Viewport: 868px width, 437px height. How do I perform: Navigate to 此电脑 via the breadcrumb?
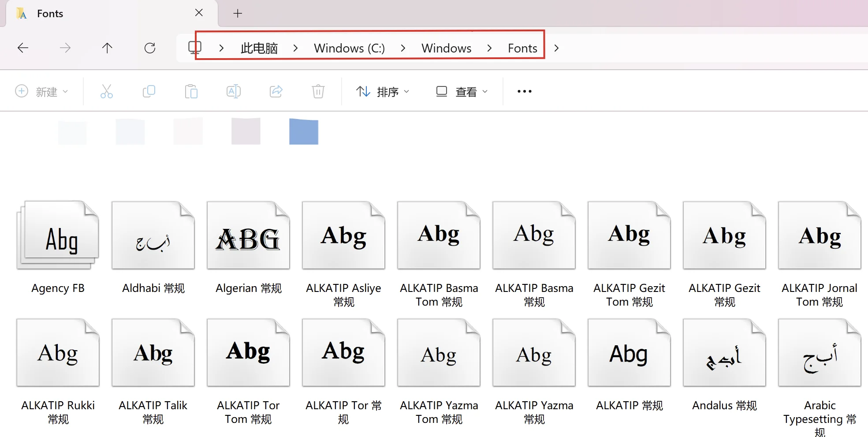tap(259, 48)
